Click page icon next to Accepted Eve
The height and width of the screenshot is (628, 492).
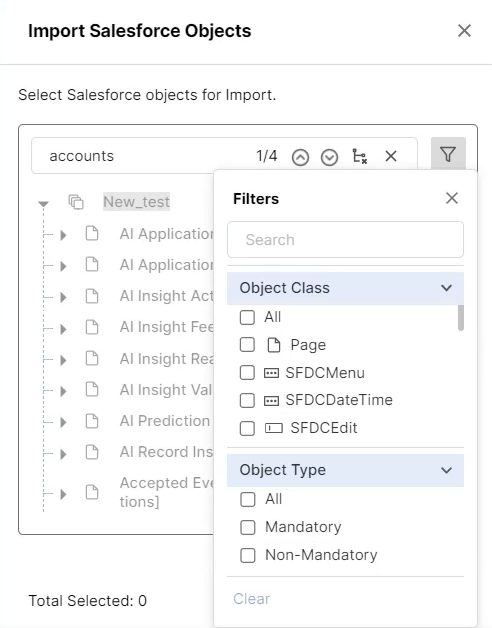[92, 492]
